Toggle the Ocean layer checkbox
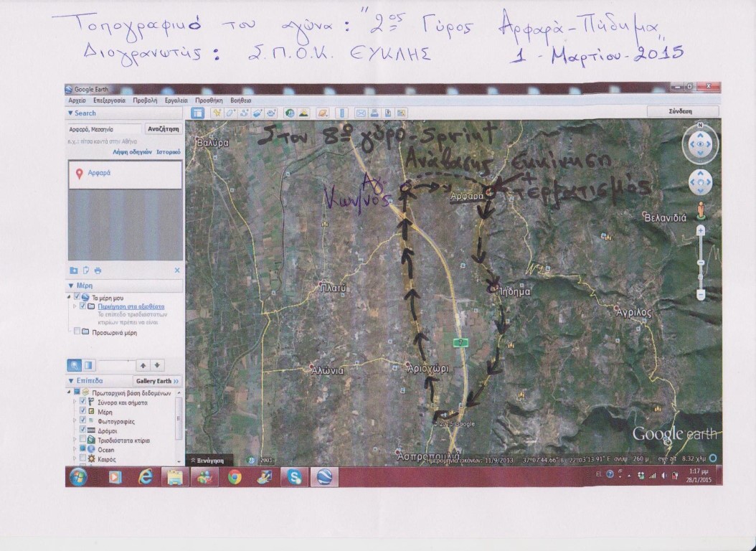Image resolution: width=756 pixels, height=551 pixels. point(82,448)
